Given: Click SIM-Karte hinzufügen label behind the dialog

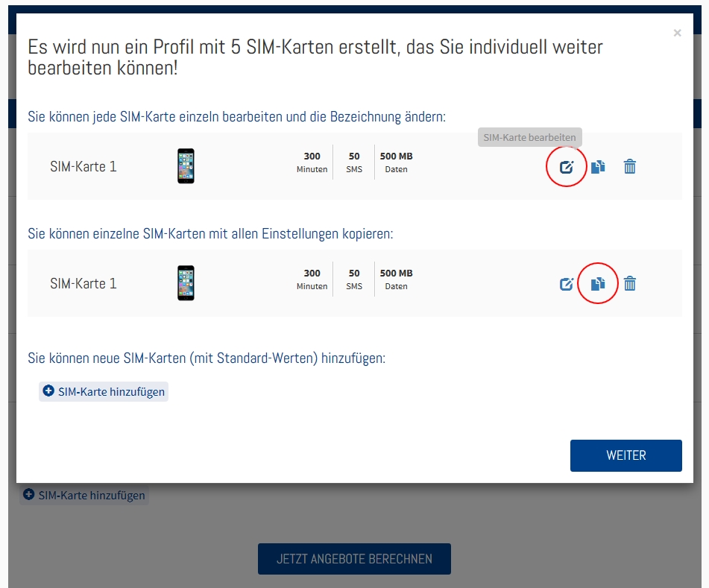Looking at the screenshot, I should click(92, 496).
